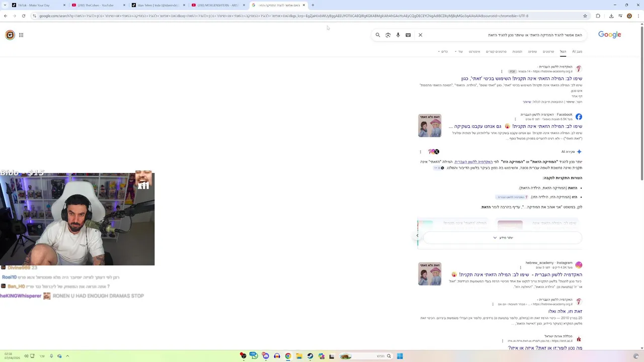
Task: Open the Windows Start button
Action: coord(400,356)
